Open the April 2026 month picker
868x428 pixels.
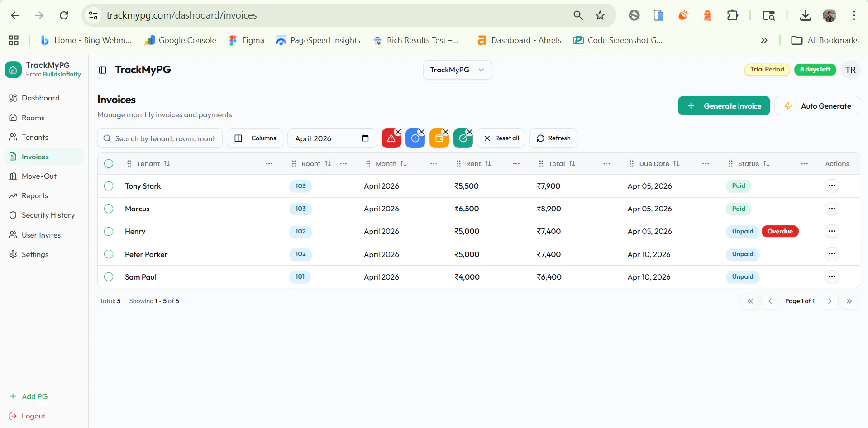[332, 138]
